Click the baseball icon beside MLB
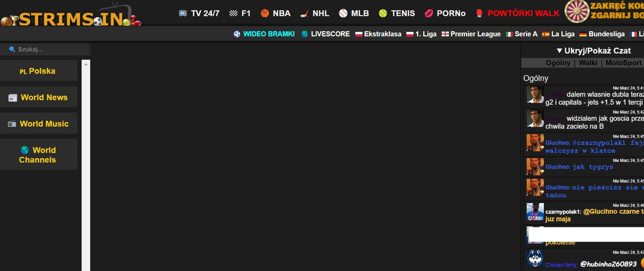Screen dimensions: 644x271 [x=343, y=13]
